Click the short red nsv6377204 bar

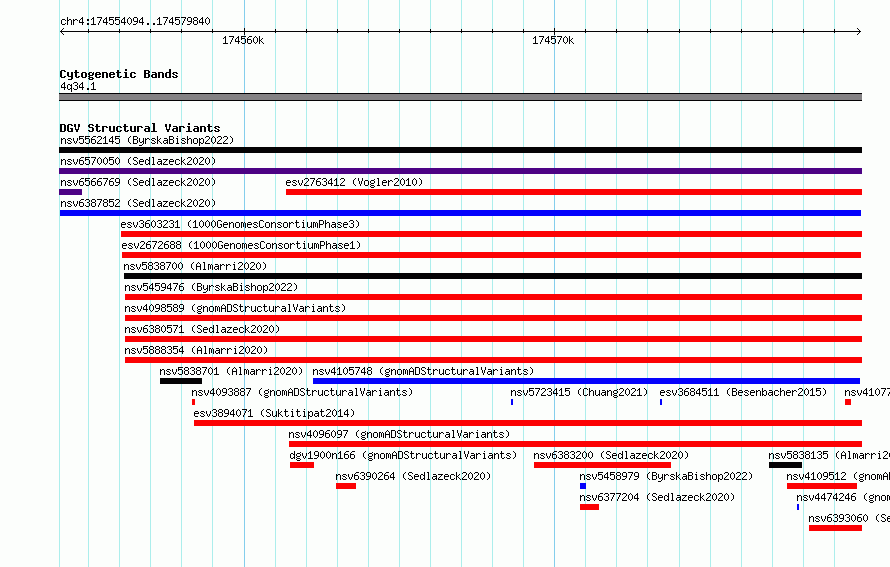click(589, 507)
